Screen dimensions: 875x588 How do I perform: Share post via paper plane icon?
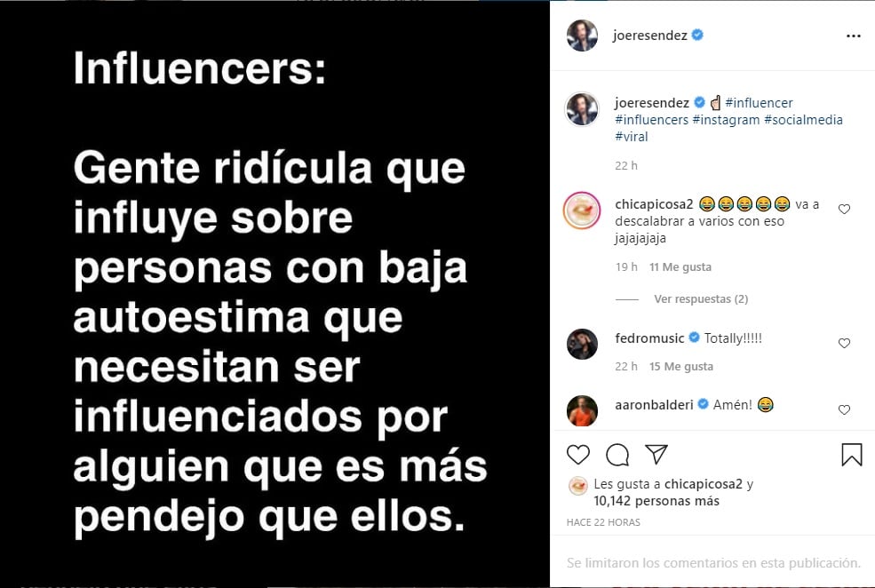[x=656, y=454]
